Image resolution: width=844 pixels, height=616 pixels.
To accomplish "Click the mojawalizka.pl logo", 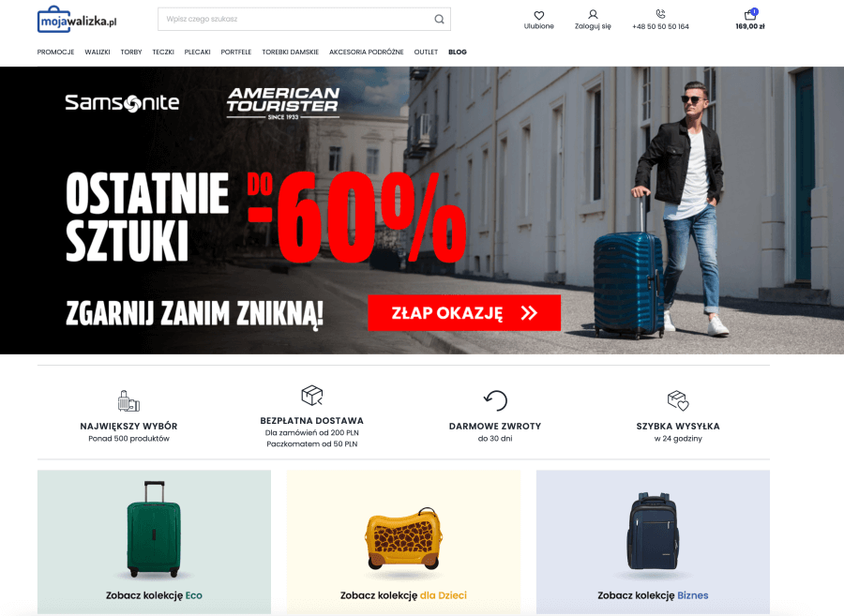I will click(77, 20).
